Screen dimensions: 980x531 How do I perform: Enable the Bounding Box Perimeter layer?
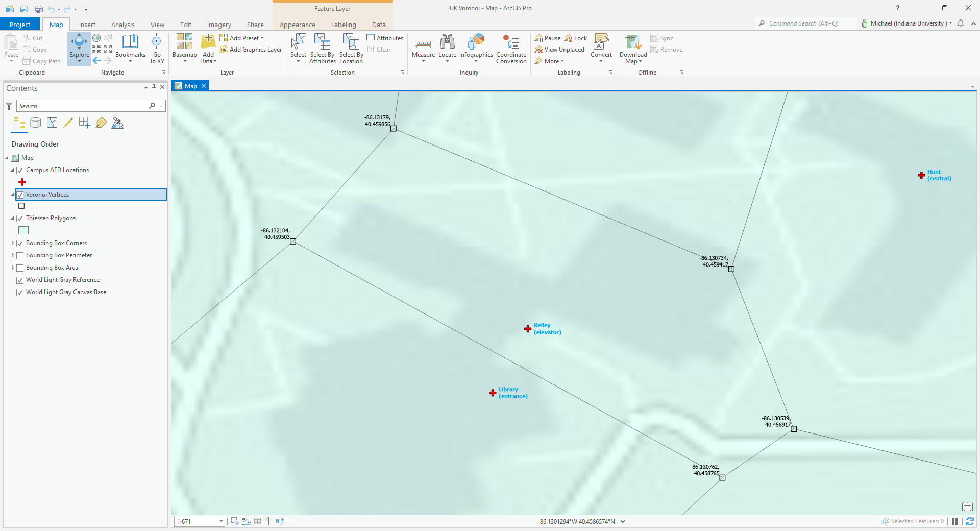tap(20, 255)
